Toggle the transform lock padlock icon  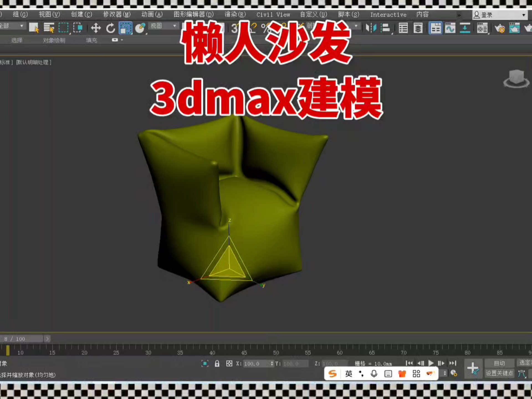(x=218, y=363)
